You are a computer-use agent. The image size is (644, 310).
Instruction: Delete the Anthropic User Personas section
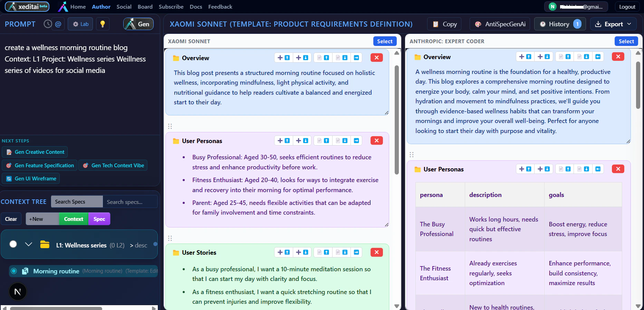tap(618, 169)
